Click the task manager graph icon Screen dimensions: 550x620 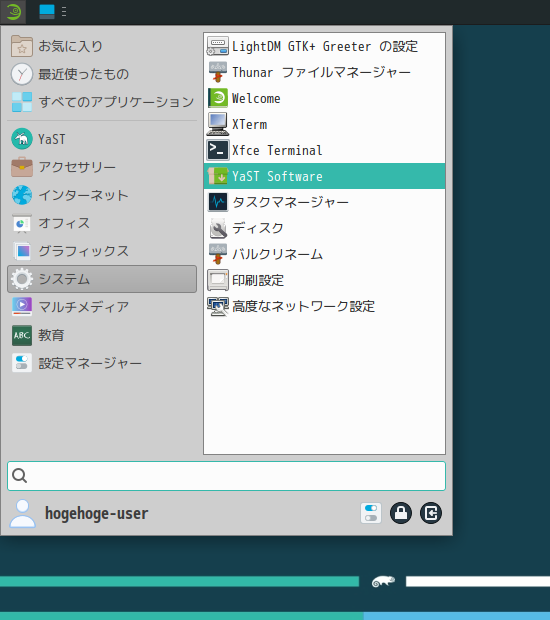pyautogui.click(x=218, y=202)
